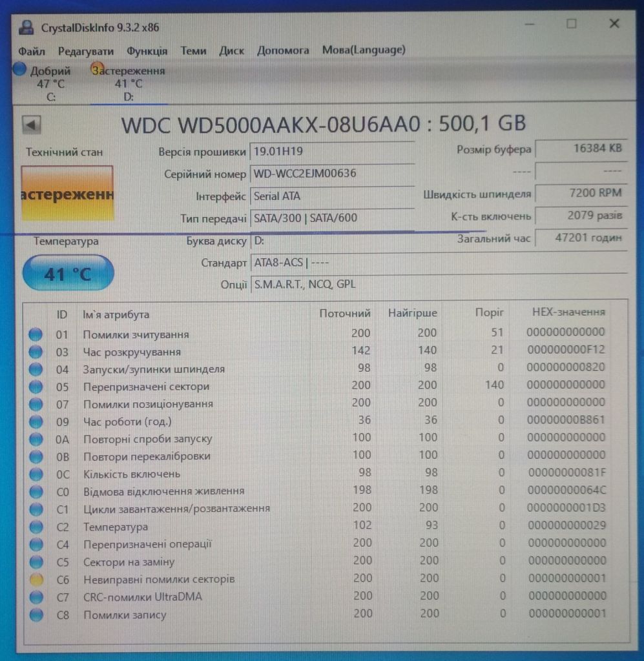Select the Перепризначені сектори row text
This screenshot has height=661, width=644.
tap(146, 387)
